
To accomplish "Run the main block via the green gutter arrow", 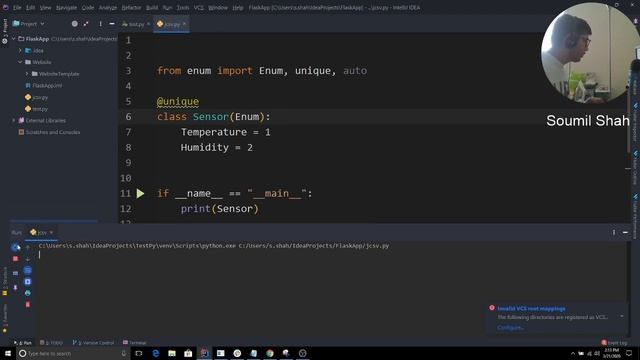I will 140,193.
